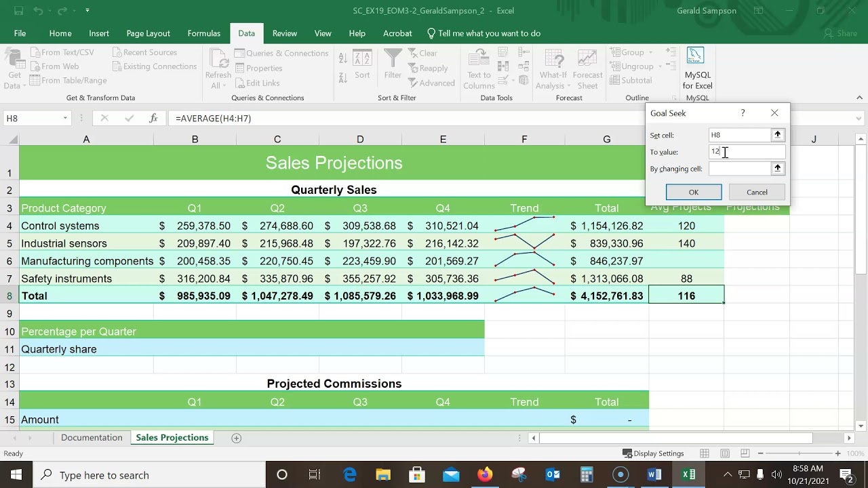Click in the Windows search box

(x=149, y=475)
